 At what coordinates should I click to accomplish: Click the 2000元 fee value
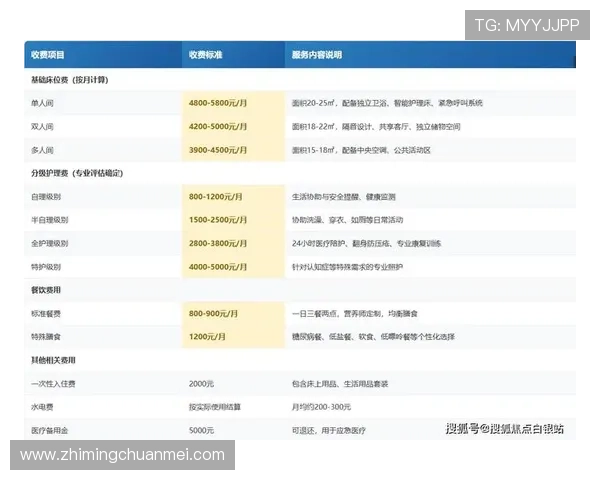201,384
